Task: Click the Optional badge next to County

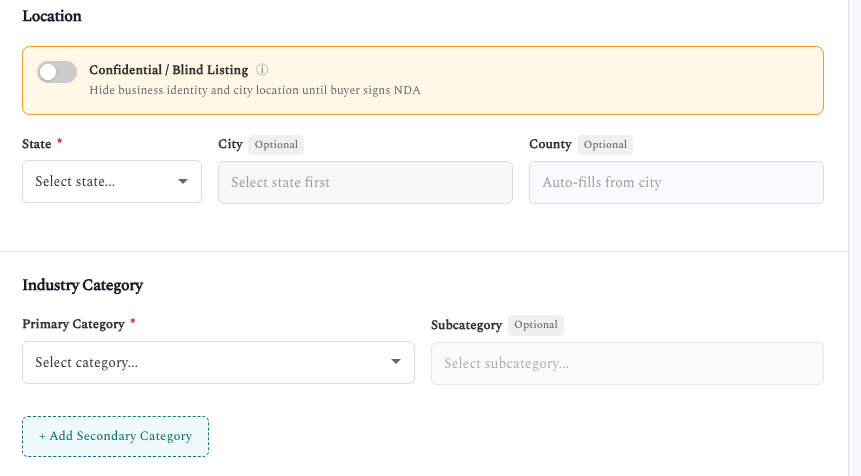Action: click(605, 144)
